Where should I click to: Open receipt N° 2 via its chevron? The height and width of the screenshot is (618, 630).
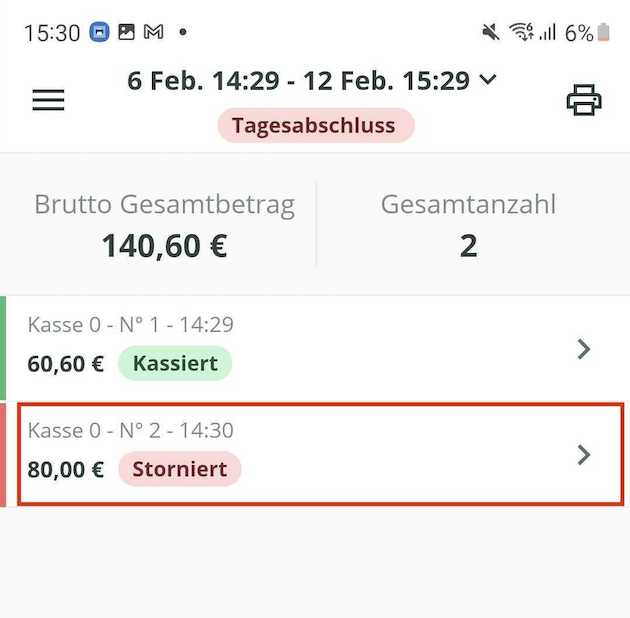[x=585, y=455]
